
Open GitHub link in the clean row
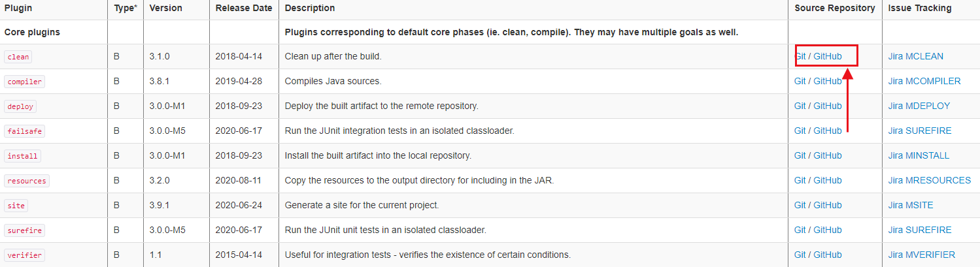828,56
